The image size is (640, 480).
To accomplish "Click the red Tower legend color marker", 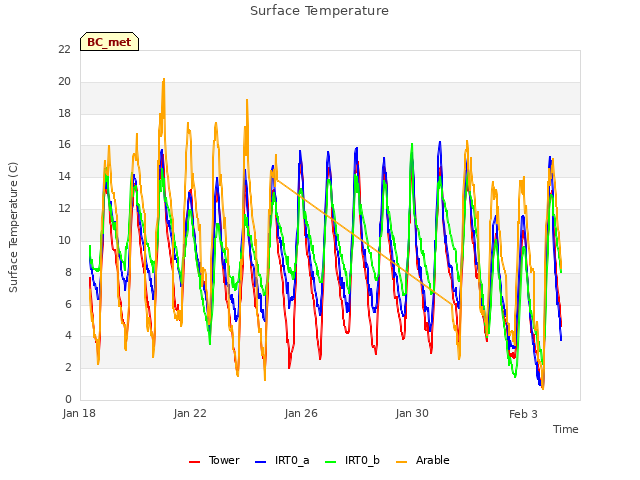I will tap(194, 462).
